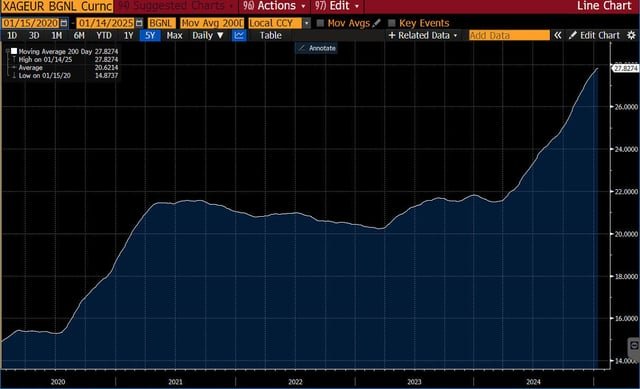This screenshot has height=389, width=640.
Task: Open the end date calendar picker
Action: click(139, 23)
